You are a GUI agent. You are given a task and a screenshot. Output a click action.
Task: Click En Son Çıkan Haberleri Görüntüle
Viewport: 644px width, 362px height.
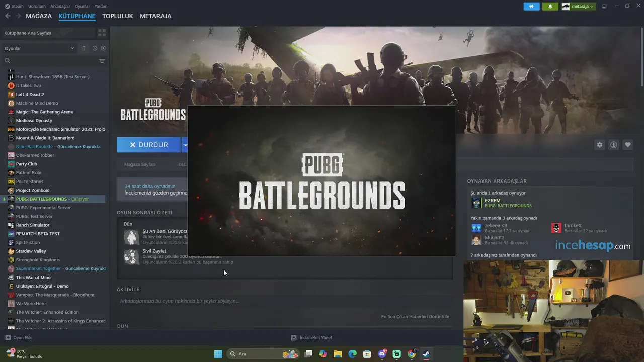click(415, 317)
